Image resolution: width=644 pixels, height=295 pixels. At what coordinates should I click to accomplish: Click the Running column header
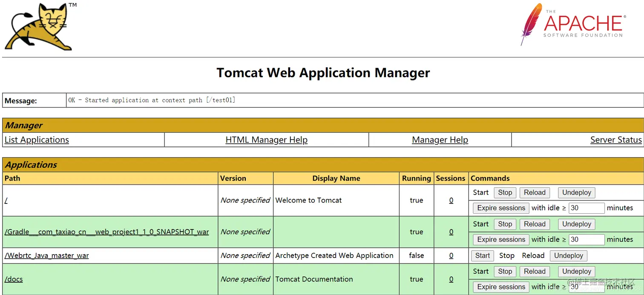pyautogui.click(x=416, y=178)
